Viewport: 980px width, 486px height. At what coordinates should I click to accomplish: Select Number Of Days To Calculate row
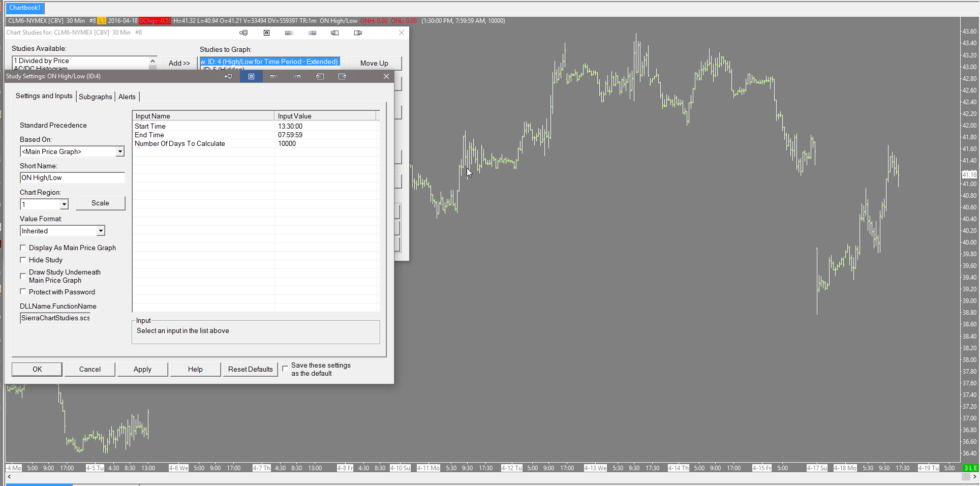click(x=256, y=143)
